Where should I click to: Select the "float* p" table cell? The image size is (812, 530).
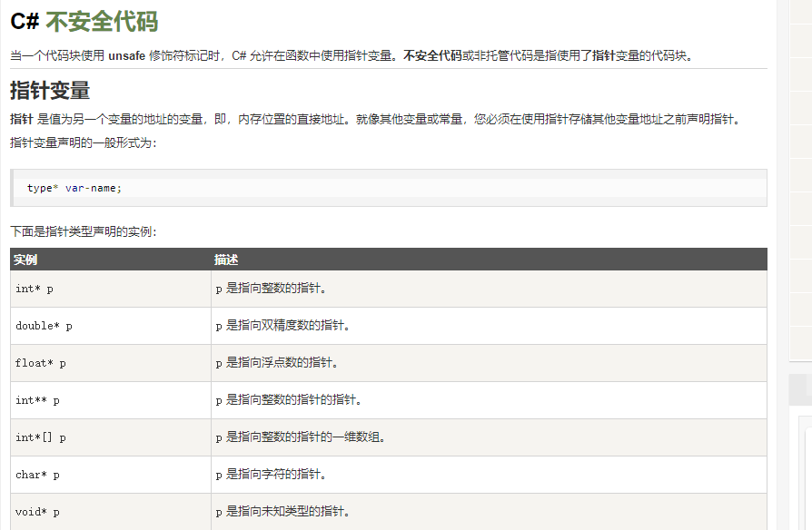[x=110, y=363]
